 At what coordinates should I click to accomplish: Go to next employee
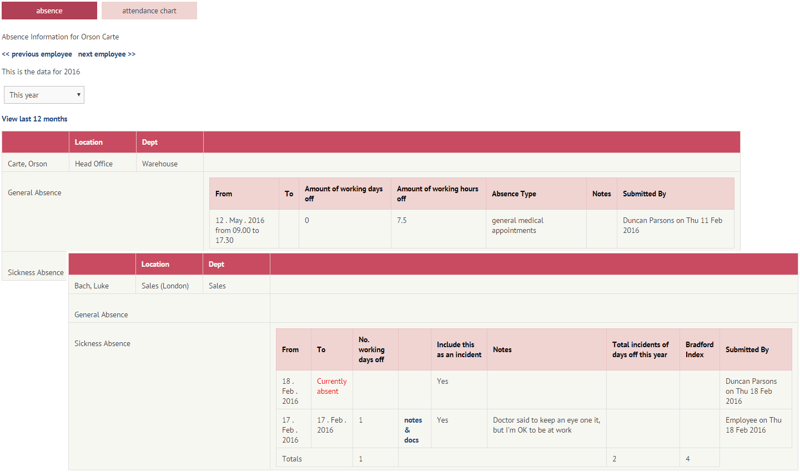point(107,54)
